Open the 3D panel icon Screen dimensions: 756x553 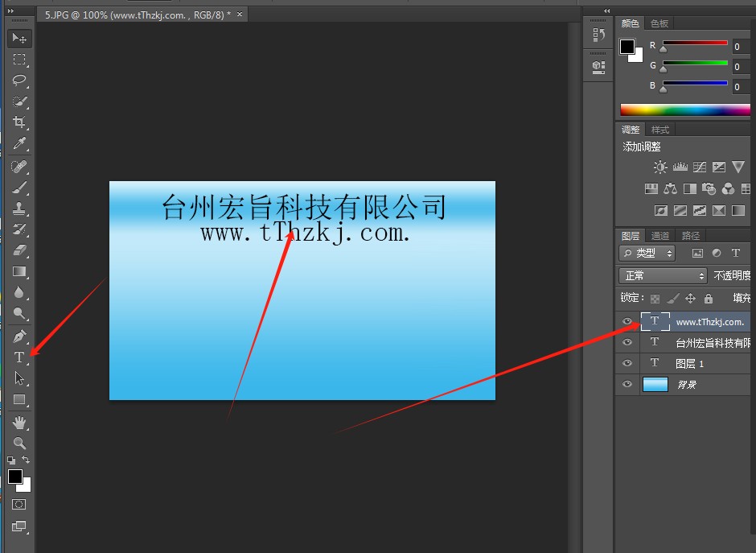pos(599,66)
